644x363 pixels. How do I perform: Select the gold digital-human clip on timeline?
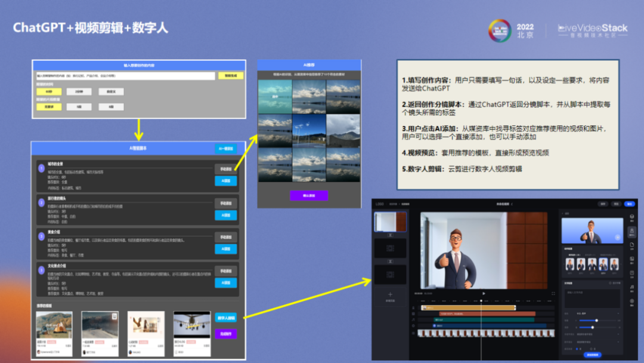point(469,307)
